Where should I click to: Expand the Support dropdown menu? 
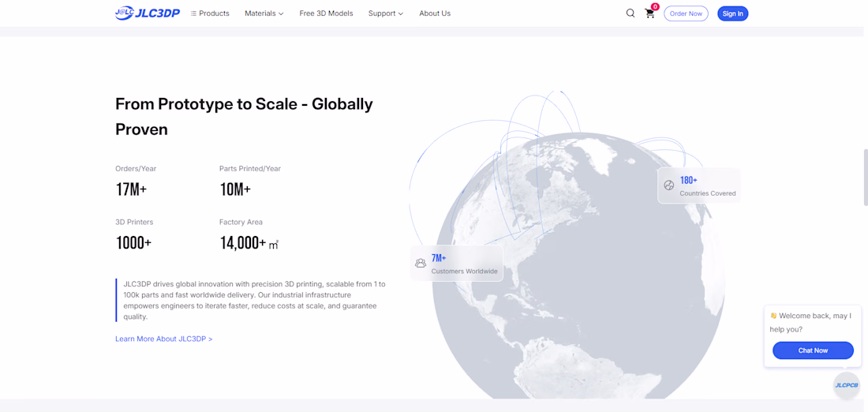385,13
